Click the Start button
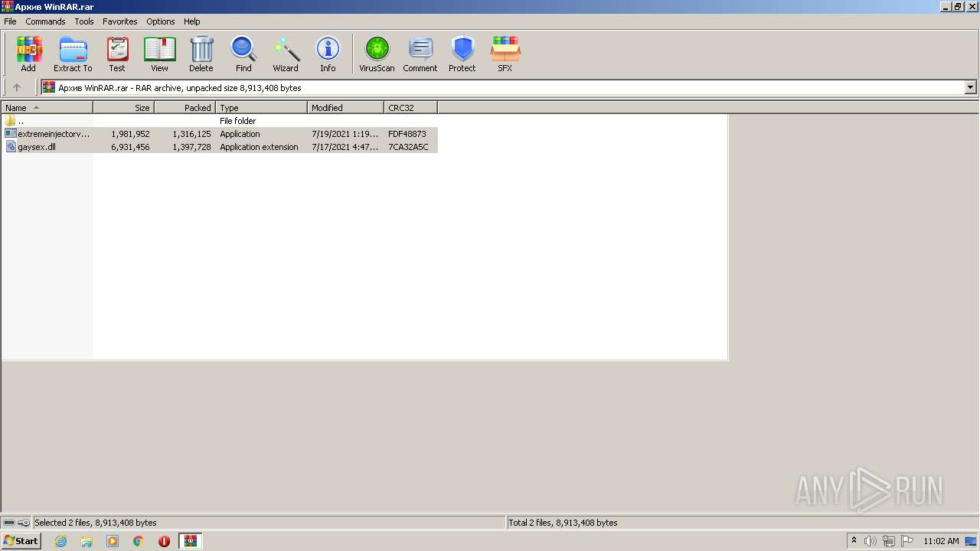Image resolution: width=980 pixels, height=551 pixels. pos(21,541)
